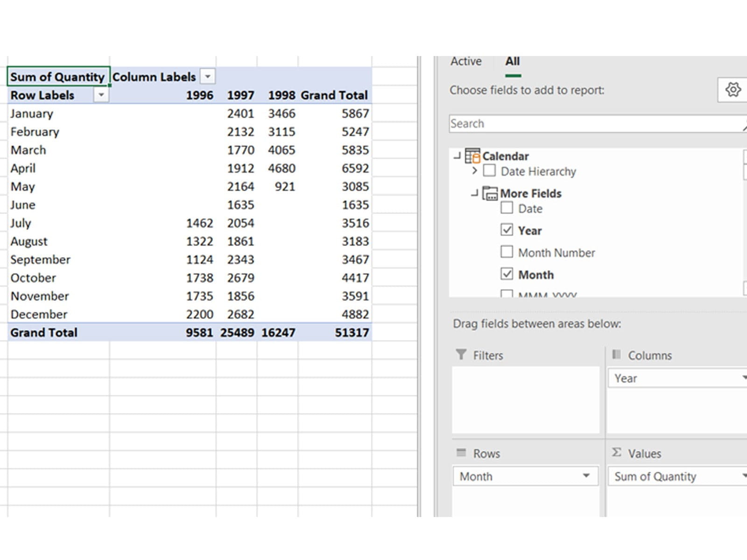Screen dimensions: 747x560
Task: Collapse the Calendar table node
Action: [457, 156]
